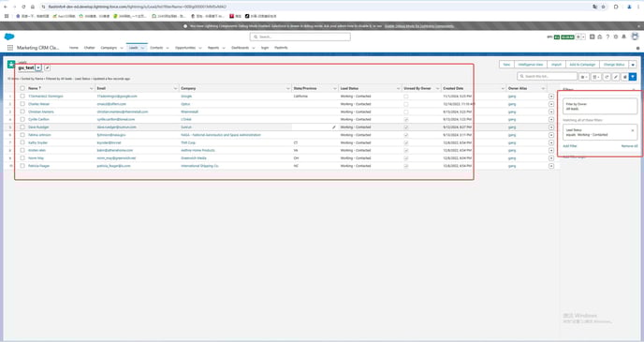Show more list actions dropdown after Change Status
Screen dimensions: 644x342
coord(633,65)
